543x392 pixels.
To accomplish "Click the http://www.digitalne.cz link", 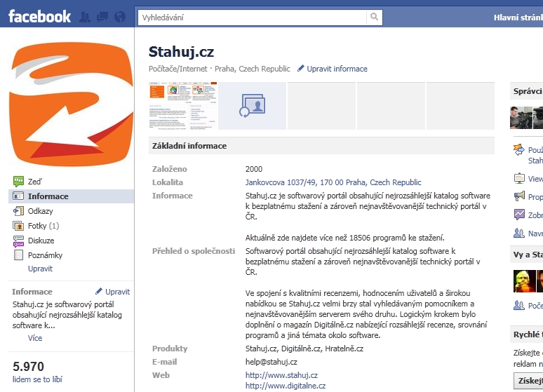I will tap(286, 386).
